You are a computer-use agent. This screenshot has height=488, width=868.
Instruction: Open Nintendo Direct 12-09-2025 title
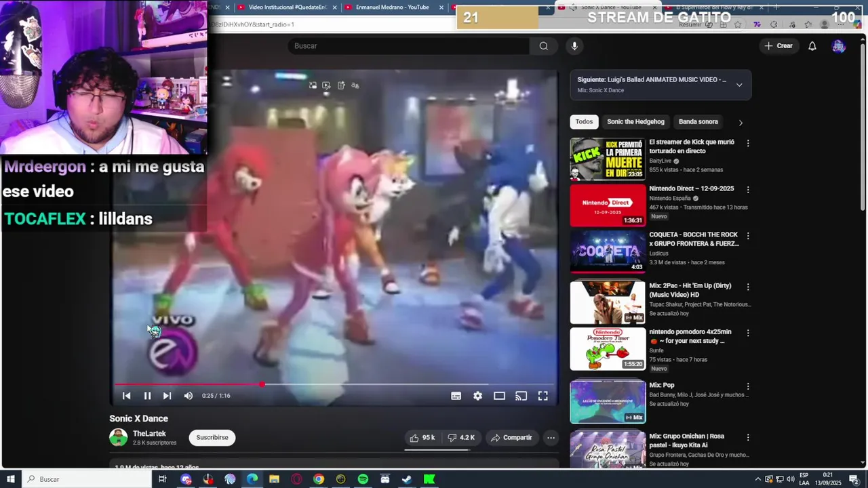coord(692,189)
